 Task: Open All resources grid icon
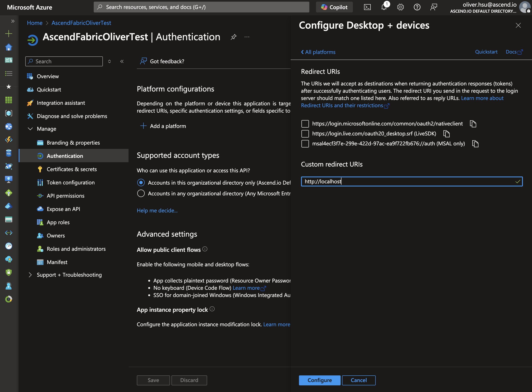[x=9, y=100]
